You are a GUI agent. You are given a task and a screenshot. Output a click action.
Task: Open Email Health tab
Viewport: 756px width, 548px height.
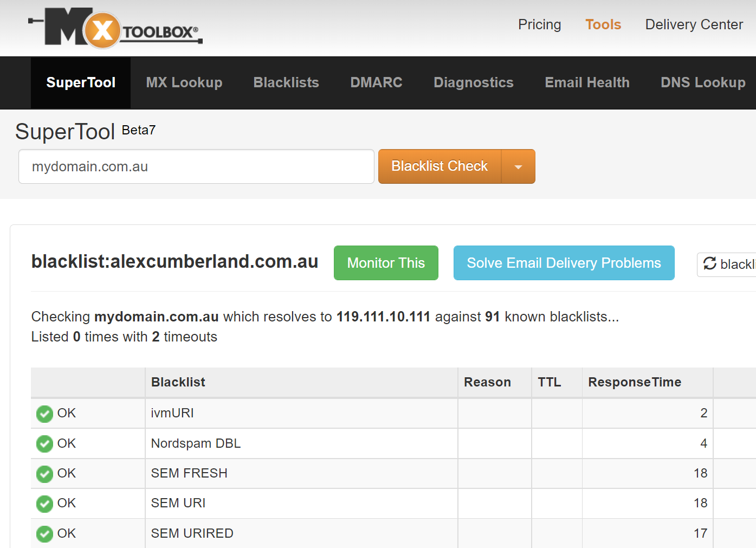[x=587, y=82]
